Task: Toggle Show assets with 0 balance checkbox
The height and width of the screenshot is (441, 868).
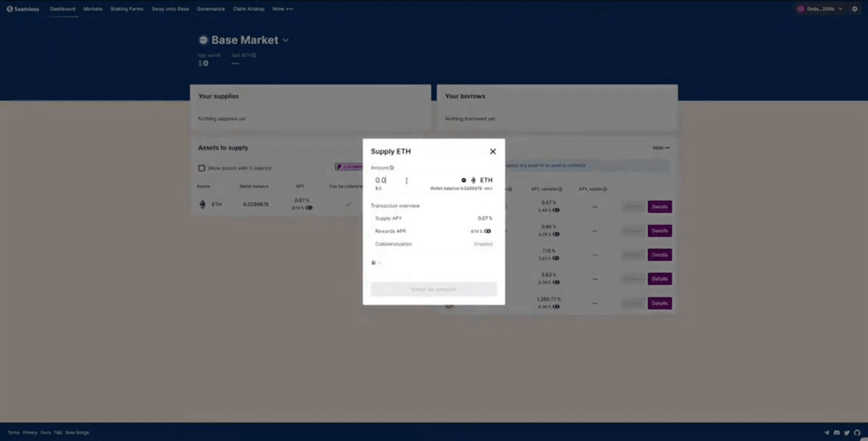Action: tap(202, 168)
